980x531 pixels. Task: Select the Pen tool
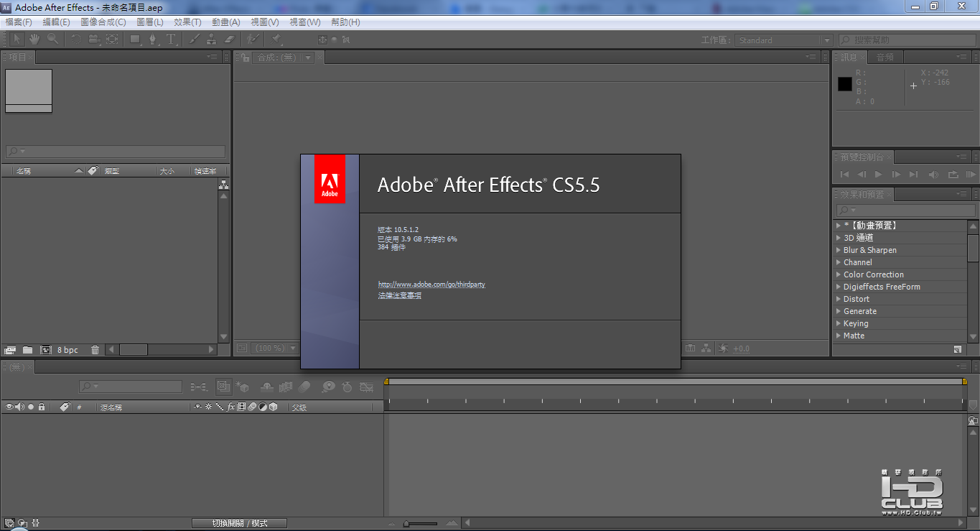pyautogui.click(x=153, y=40)
